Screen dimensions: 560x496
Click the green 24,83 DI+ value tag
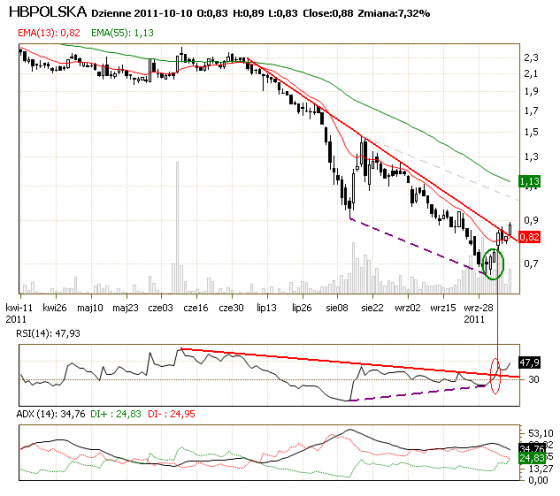(x=532, y=458)
